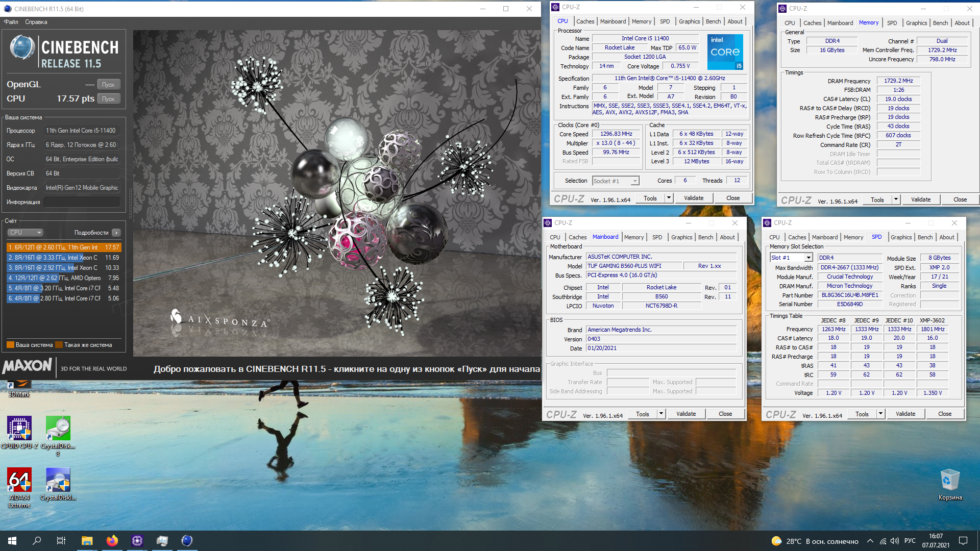Click the DRAM Frequency 1729.2 MHz value
The width and height of the screenshot is (980, 551).
coord(898,81)
